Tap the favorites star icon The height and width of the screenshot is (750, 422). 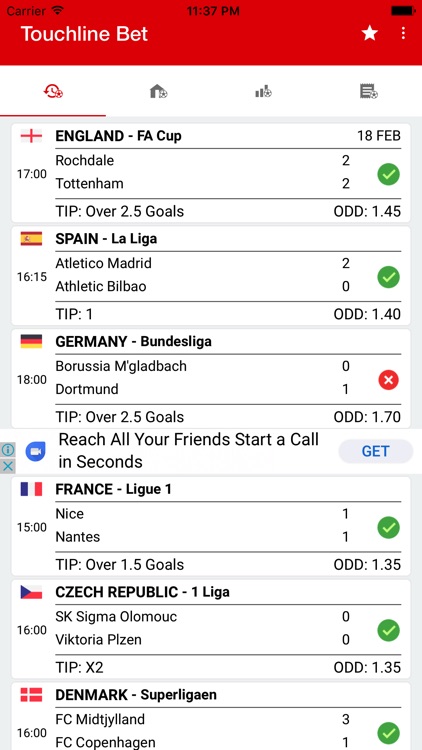pos(369,33)
